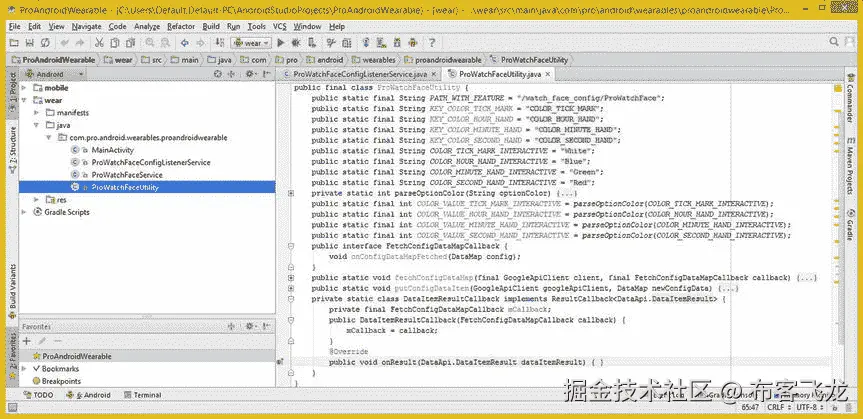The height and width of the screenshot is (419, 863).
Task: Add a new favorites list with plus icon
Action: 26,341
